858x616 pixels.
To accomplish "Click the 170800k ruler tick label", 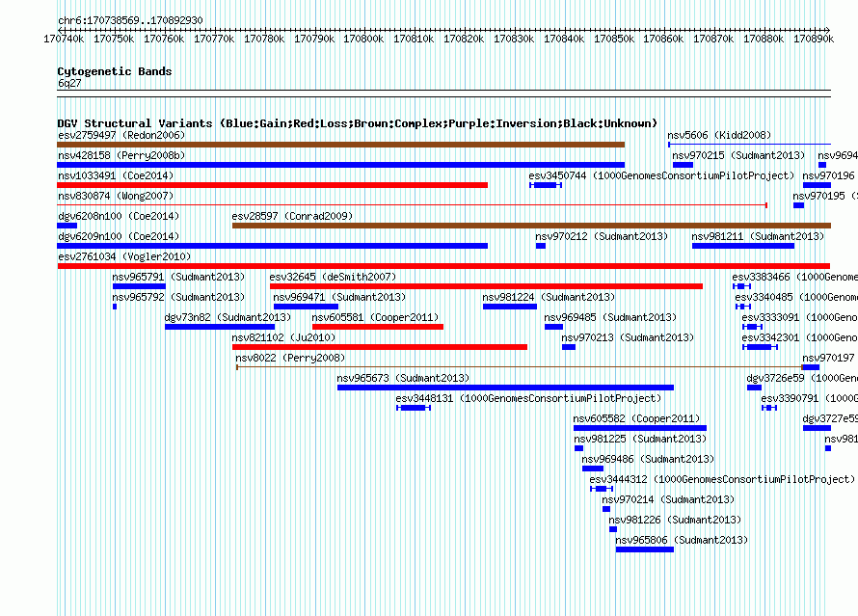I will coord(363,39).
